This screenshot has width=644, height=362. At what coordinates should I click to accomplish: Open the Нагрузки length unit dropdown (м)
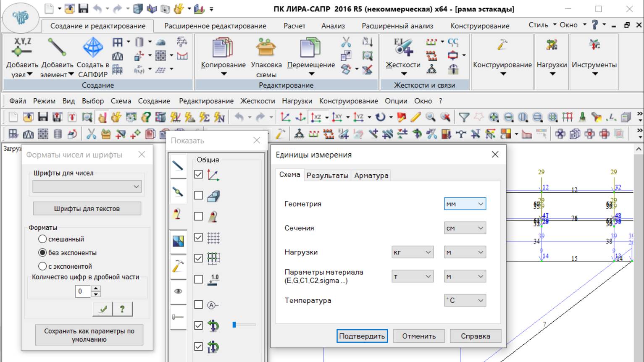(x=465, y=252)
